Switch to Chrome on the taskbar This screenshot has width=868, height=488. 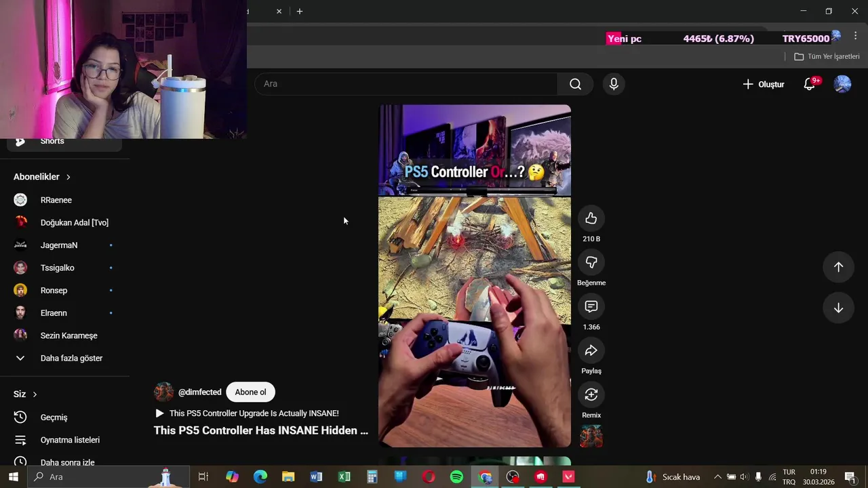(485, 477)
